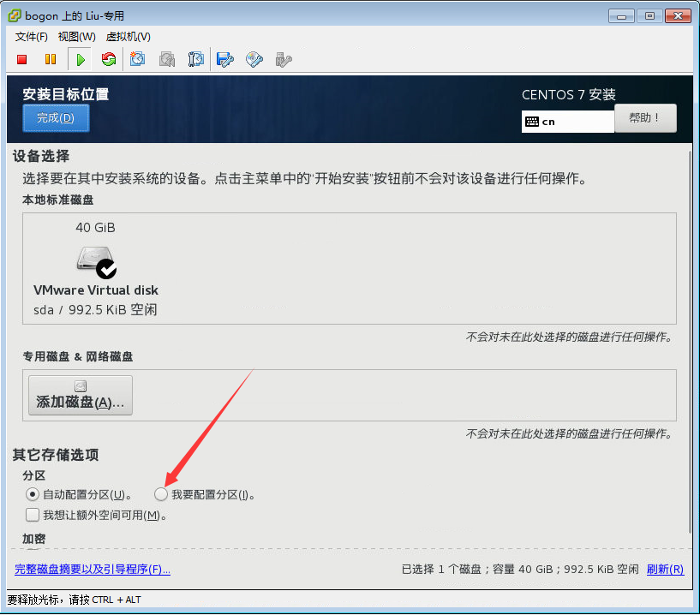Click the keyboard layout icon next to cn
Image resolution: width=700 pixels, height=615 pixels.
(532, 122)
